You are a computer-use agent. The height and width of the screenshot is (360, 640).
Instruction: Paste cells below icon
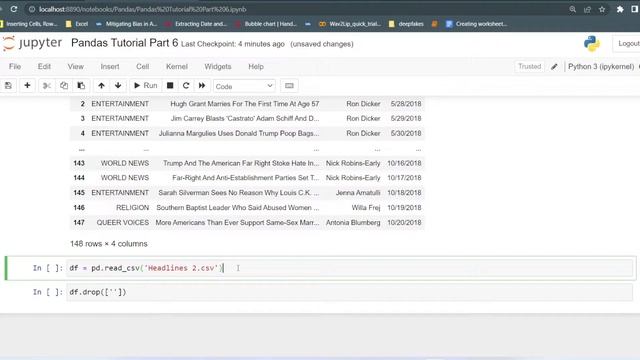tap(81, 86)
